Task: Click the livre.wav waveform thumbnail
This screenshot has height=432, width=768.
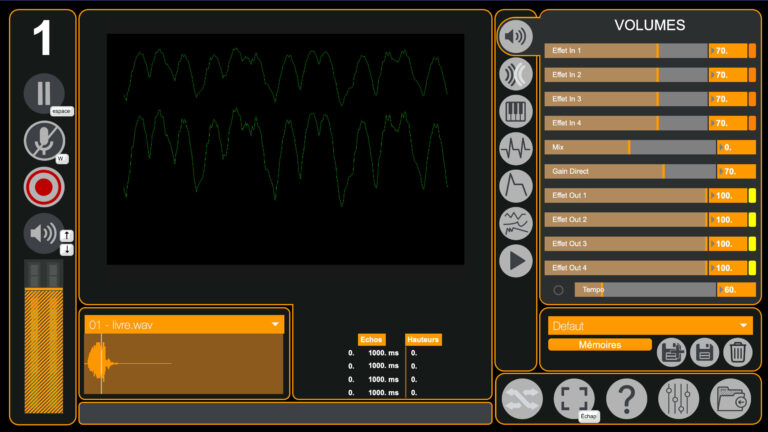Action: (185, 364)
